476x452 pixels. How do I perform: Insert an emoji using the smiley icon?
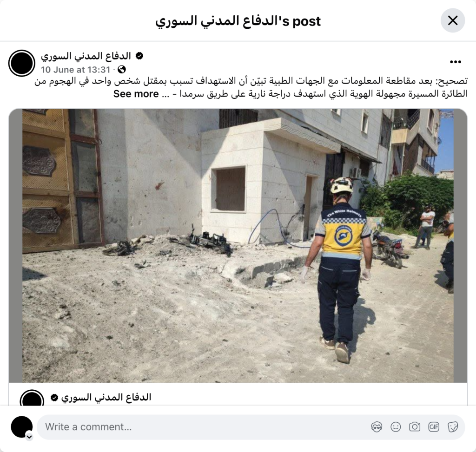[x=396, y=427]
